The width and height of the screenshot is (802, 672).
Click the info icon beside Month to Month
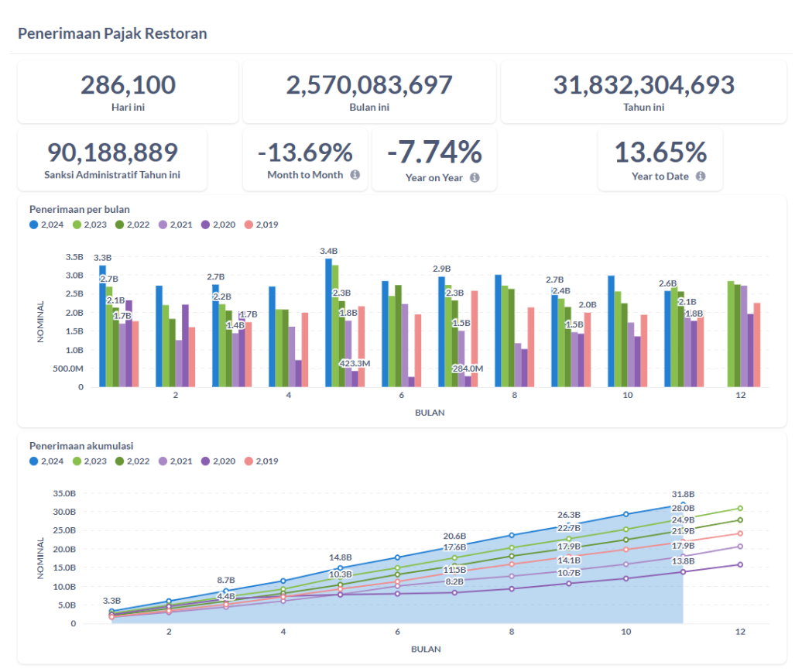pyautogui.click(x=355, y=175)
